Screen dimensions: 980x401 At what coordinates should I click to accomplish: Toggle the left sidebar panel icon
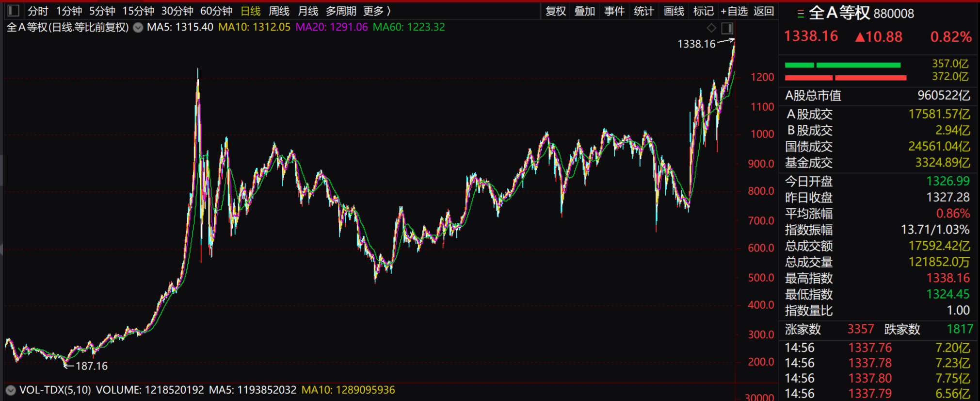14,11
